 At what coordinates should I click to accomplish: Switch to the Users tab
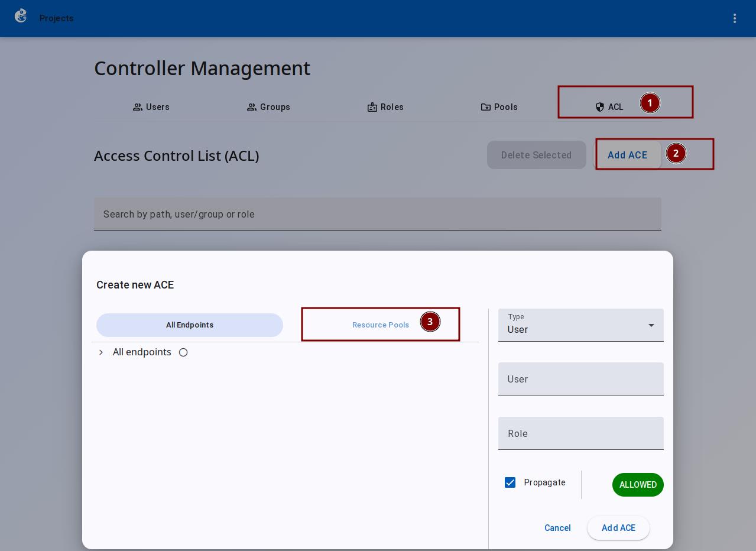click(151, 107)
